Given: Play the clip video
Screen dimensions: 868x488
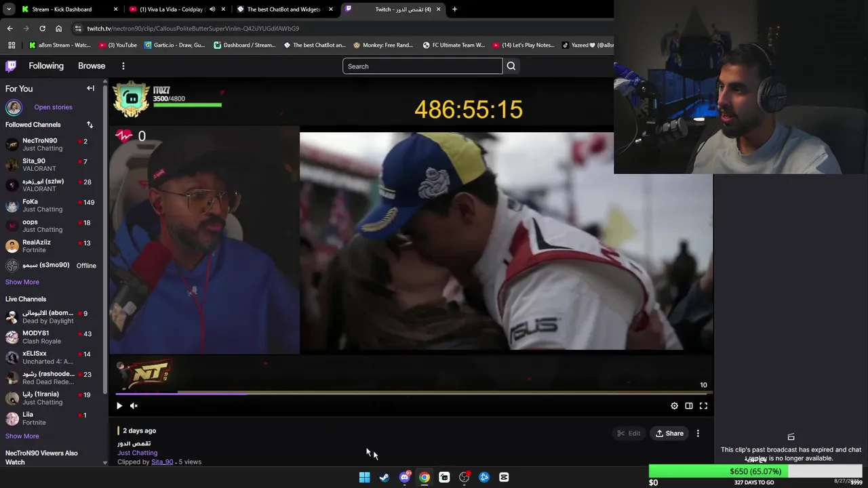Looking at the screenshot, I should pyautogui.click(x=119, y=406).
